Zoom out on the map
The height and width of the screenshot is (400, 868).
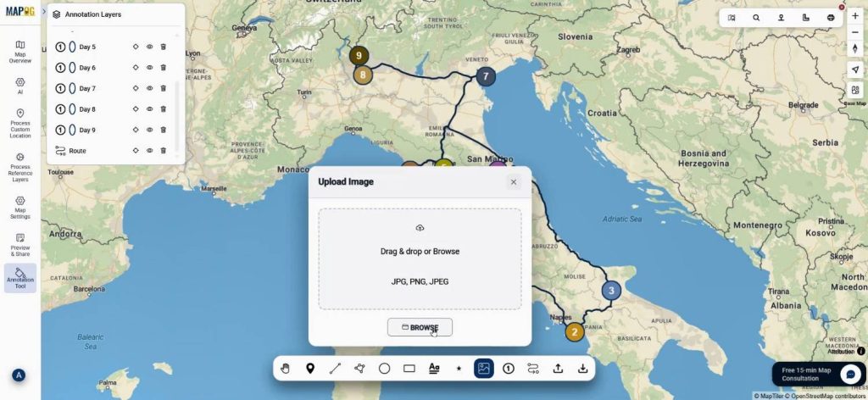point(855,33)
